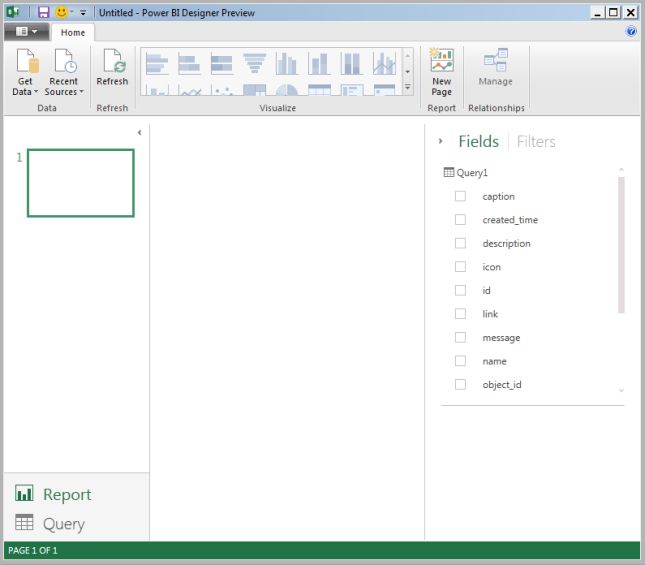645x565 pixels.
Task: Insert a 100% stacked column chart
Action: coord(351,64)
